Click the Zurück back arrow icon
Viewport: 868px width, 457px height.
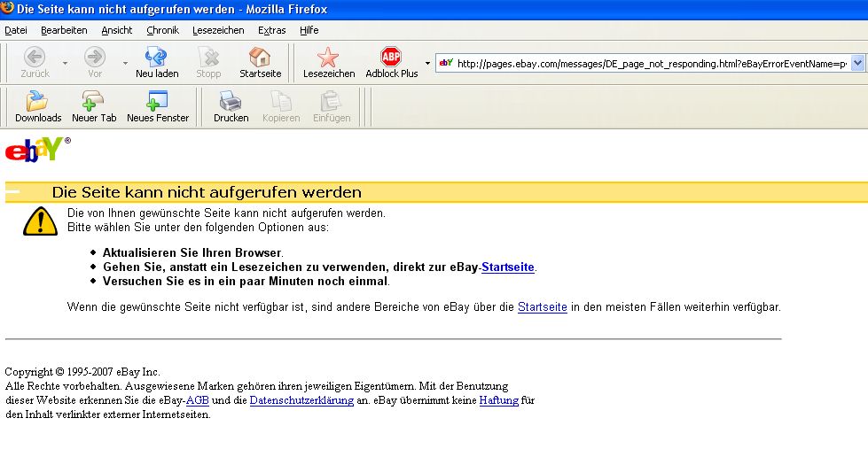coord(35,57)
